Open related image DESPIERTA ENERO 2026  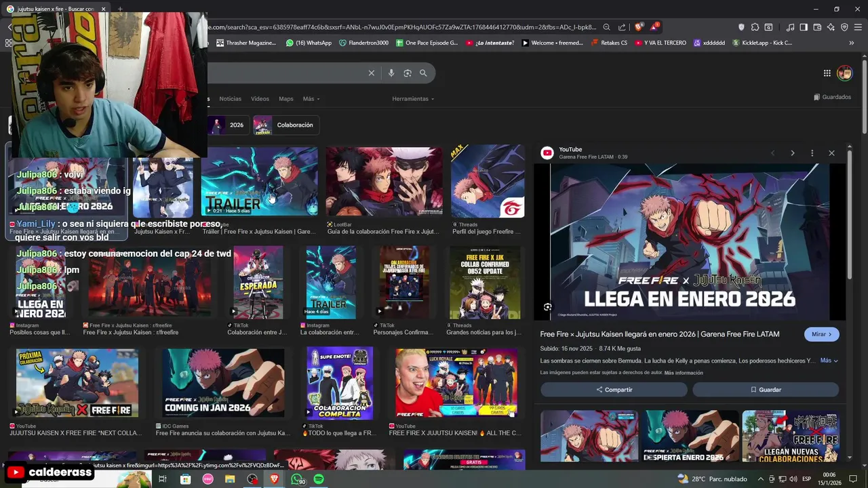click(690, 436)
